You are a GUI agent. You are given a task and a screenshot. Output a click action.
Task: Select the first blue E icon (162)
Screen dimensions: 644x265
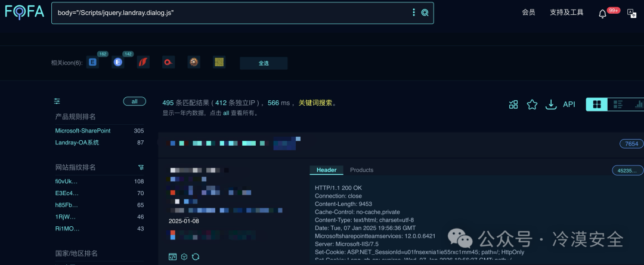click(93, 63)
